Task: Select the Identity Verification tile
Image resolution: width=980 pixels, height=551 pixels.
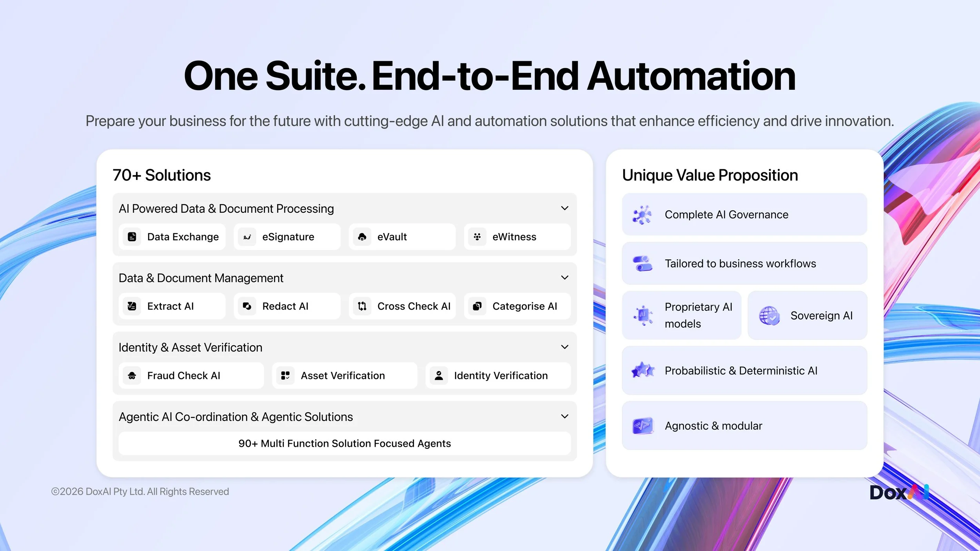Action: pos(498,375)
